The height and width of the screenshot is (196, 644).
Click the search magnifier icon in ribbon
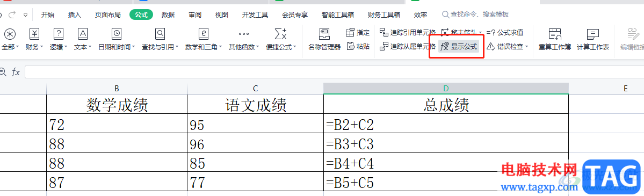tap(446, 15)
